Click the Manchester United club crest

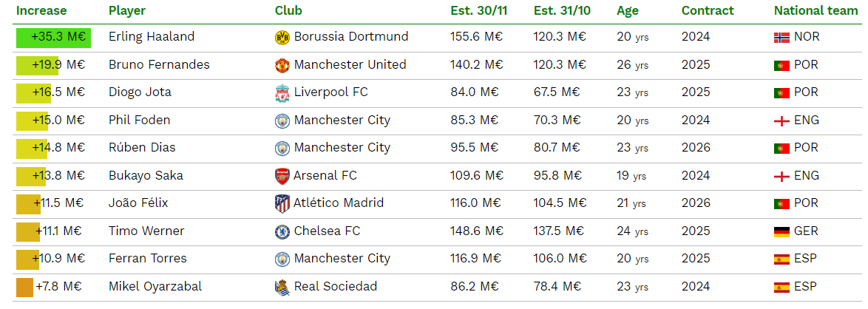(x=282, y=65)
